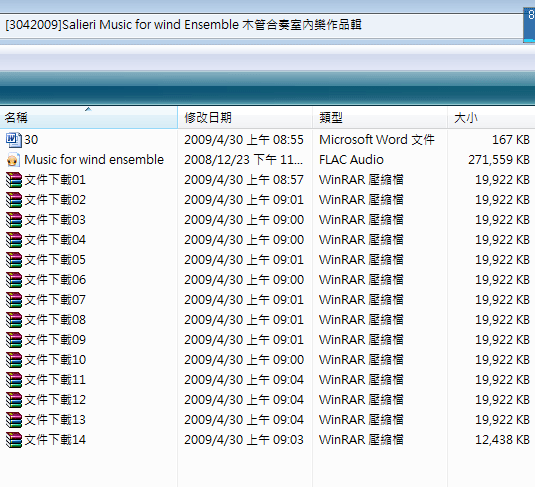This screenshot has width=535, height=487.
Task: Sort files by the 類型 column header
Action: click(380, 118)
